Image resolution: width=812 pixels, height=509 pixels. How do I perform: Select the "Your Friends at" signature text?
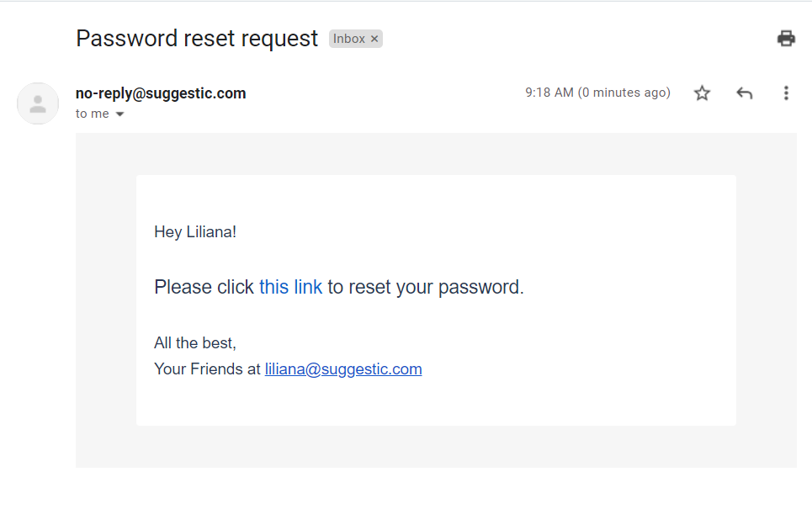[207, 369]
